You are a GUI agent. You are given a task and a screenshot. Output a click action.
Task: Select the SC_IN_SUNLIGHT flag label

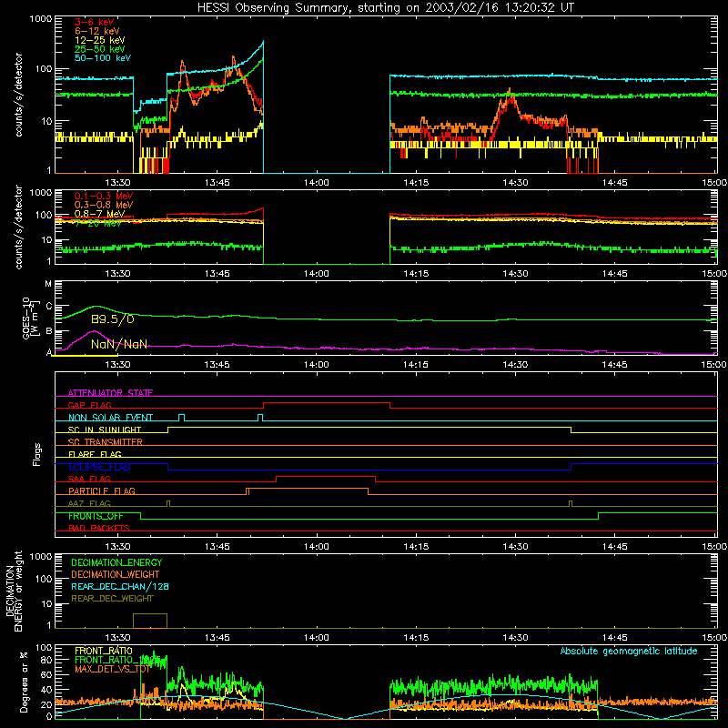[x=105, y=430]
